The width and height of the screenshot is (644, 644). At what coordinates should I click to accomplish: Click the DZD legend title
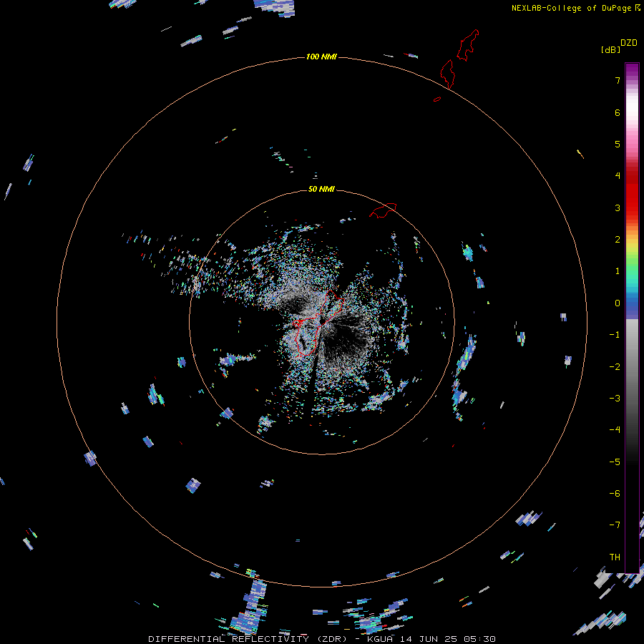[x=629, y=43]
